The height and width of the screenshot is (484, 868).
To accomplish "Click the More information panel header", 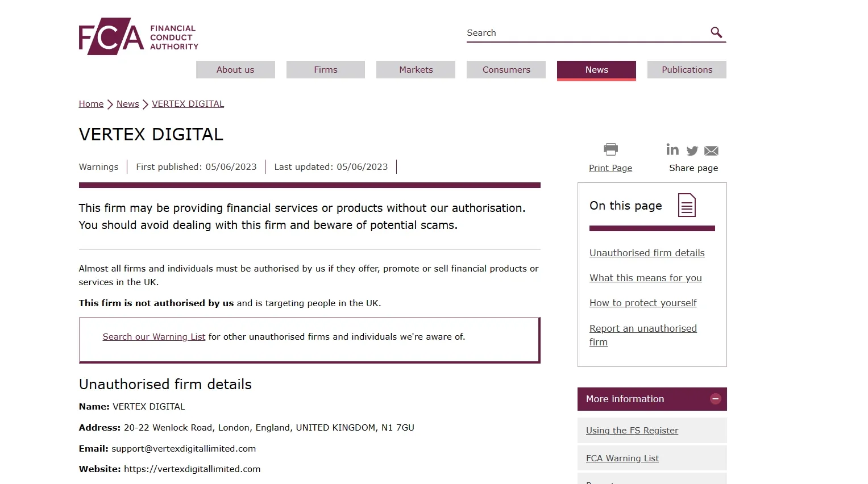I will tap(652, 399).
